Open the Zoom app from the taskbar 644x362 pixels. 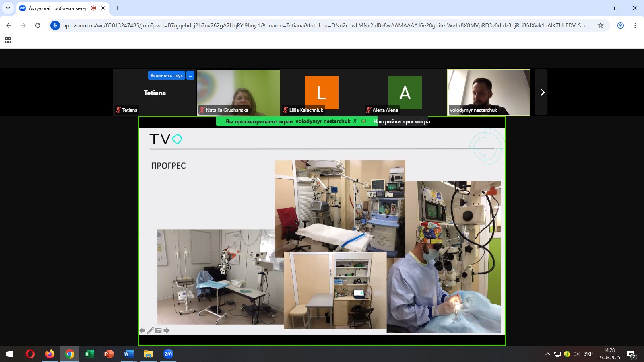coord(168,354)
